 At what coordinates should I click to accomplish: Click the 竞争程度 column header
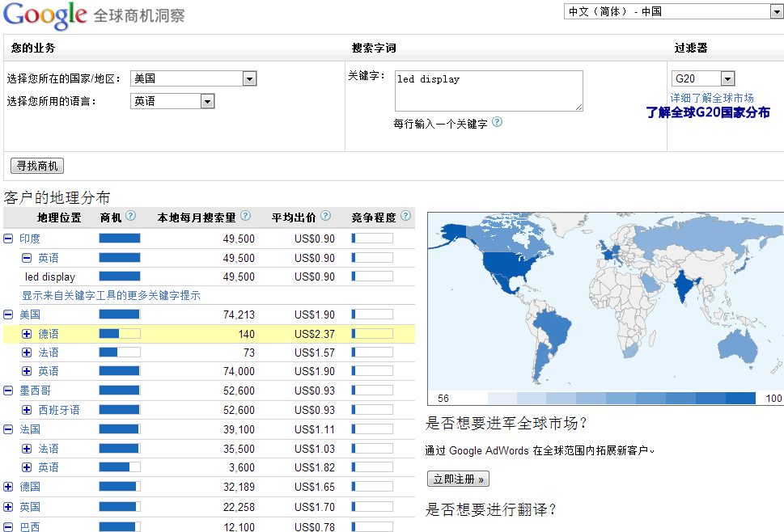tap(374, 217)
